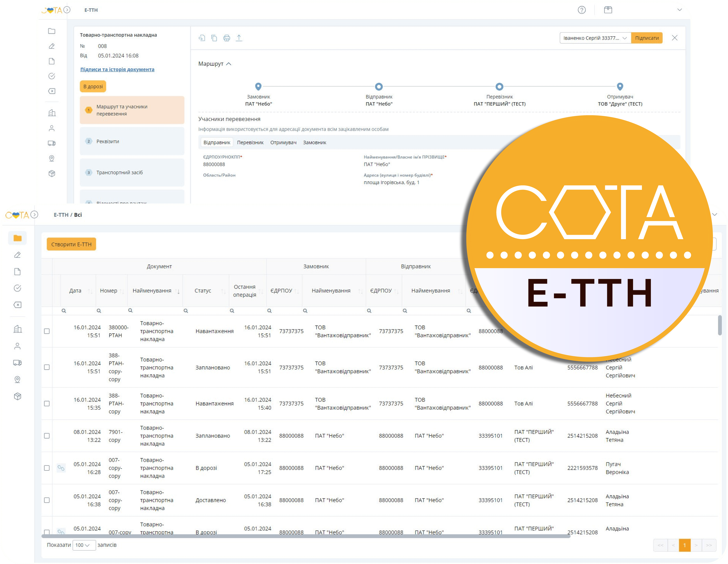Click Отримувач route marker ТОВ Друге
The image size is (728, 564).
click(620, 87)
